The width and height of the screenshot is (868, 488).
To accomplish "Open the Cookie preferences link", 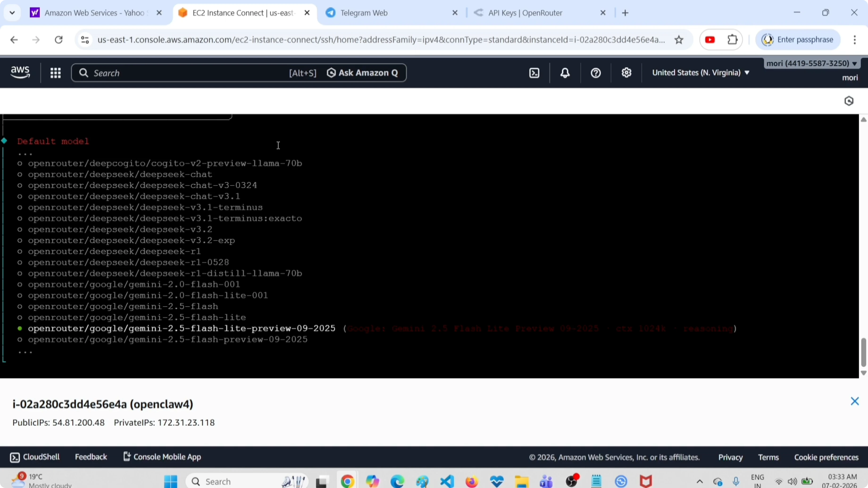I will click(x=826, y=457).
